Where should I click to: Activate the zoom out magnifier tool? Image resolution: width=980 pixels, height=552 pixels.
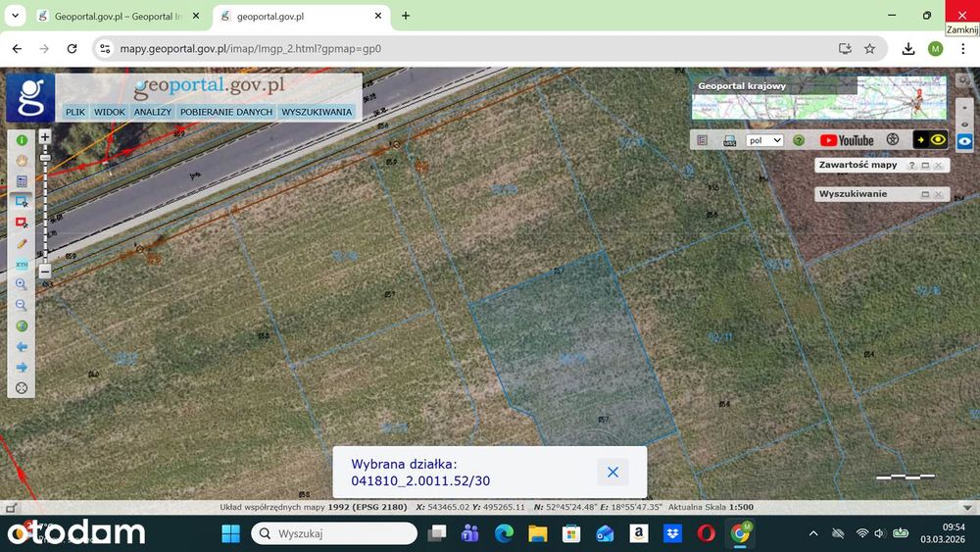22,305
